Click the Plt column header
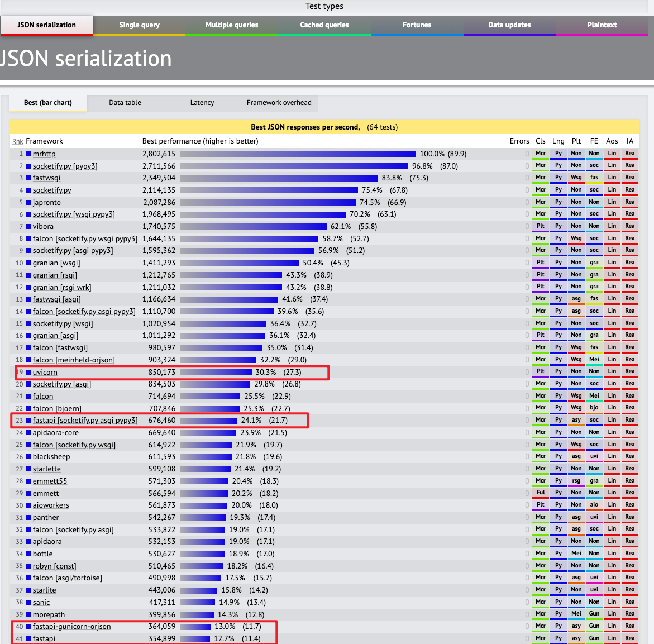Image resolution: width=654 pixels, height=644 pixels. (576, 141)
